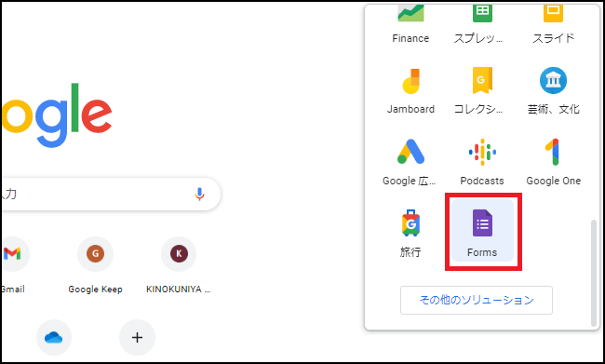Start voice search with microphone icon
The width and height of the screenshot is (605, 364).
[199, 195]
